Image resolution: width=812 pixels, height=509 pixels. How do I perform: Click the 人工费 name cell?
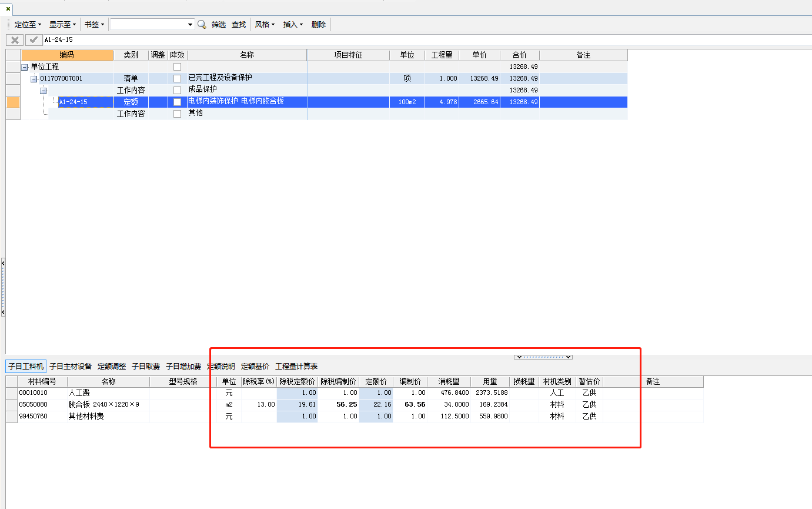pos(108,393)
